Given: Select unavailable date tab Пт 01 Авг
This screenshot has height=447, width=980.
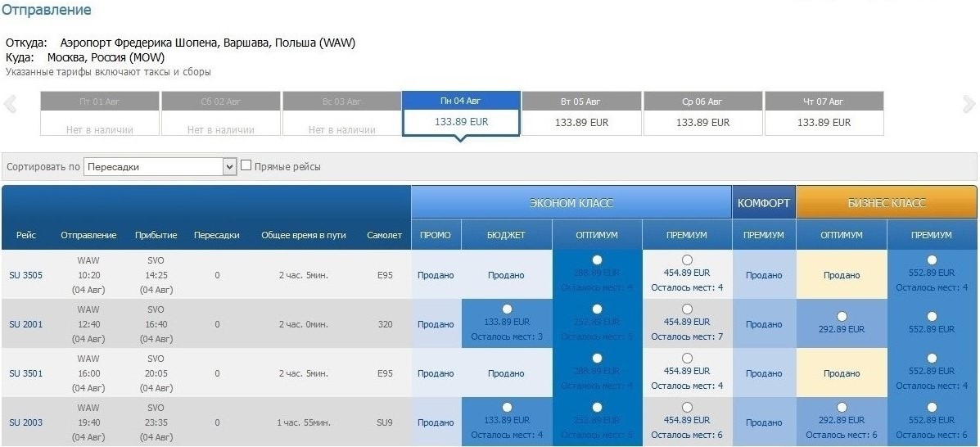Looking at the screenshot, I should 100,113.
